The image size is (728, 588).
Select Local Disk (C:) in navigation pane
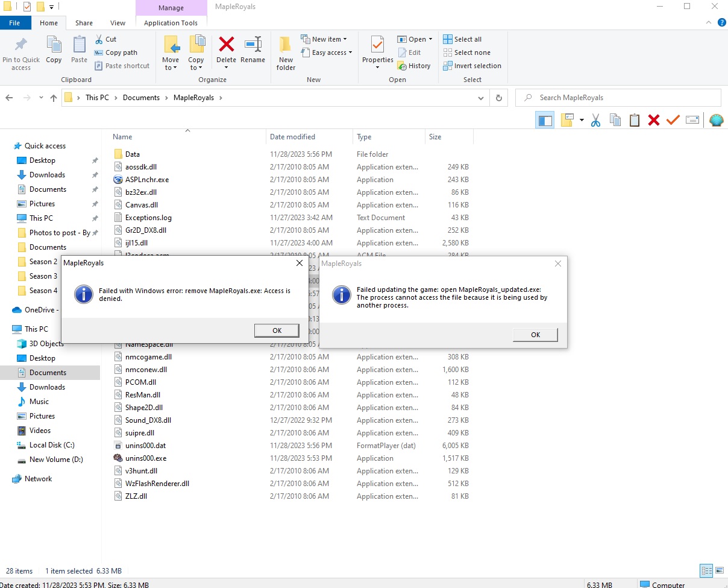pyautogui.click(x=52, y=445)
